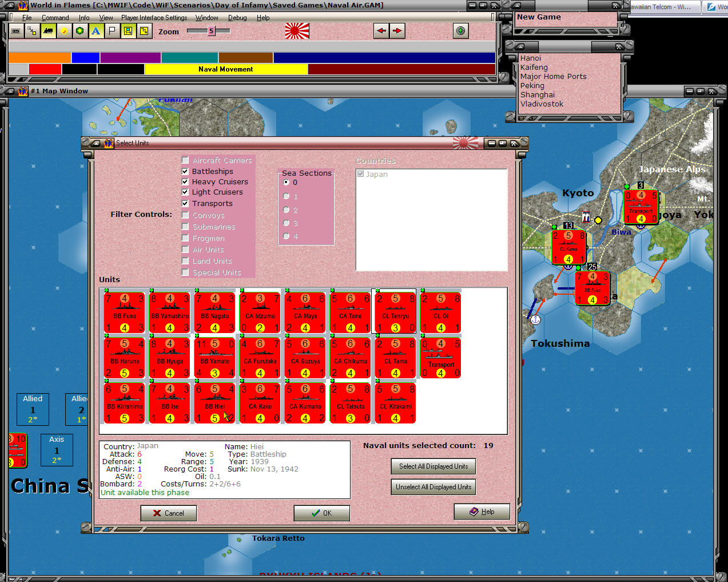Select the BB Hyuga unit counter

pos(170,358)
